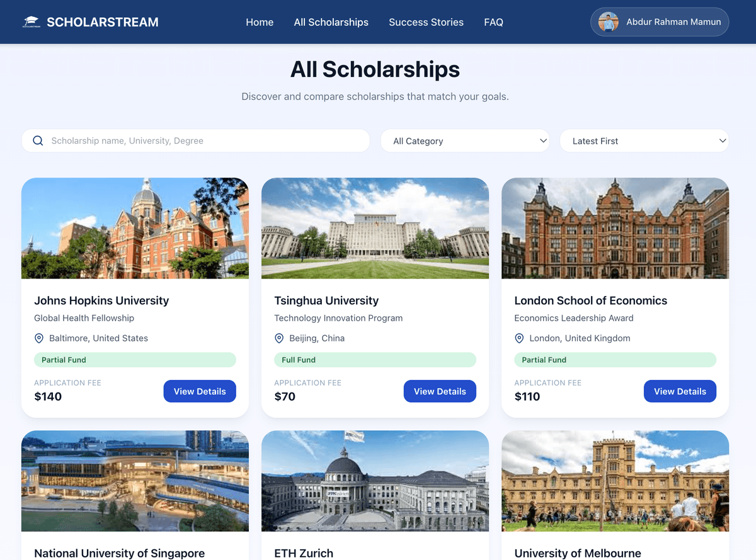756x560 pixels.
Task: Click the ETH Zurich building photo
Action: click(x=375, y=481)
